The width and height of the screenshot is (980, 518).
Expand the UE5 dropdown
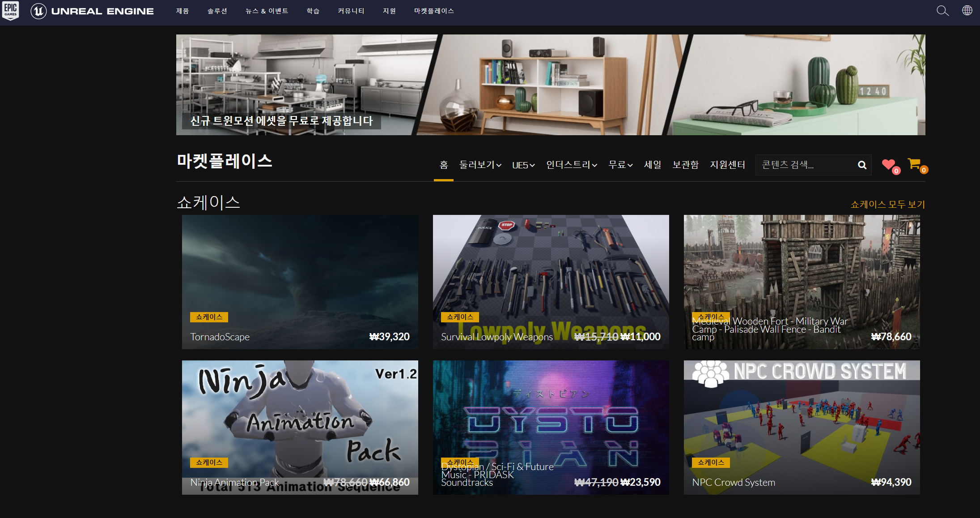coord(523,165)
